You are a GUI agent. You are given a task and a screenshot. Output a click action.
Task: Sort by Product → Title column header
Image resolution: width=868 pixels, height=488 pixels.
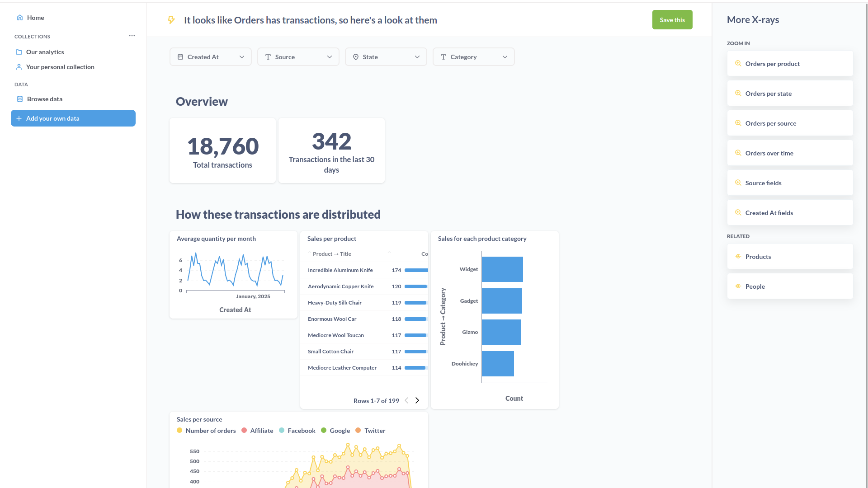[332, 254]
